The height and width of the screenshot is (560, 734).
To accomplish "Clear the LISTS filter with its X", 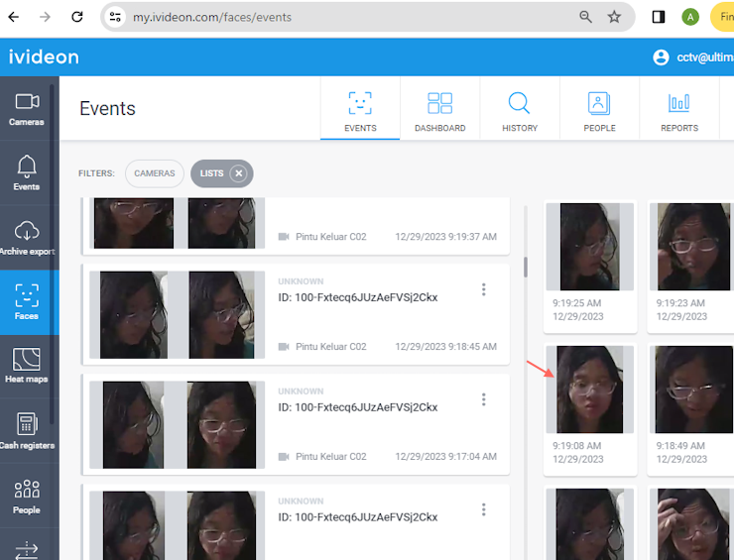I will coord(239,173).
